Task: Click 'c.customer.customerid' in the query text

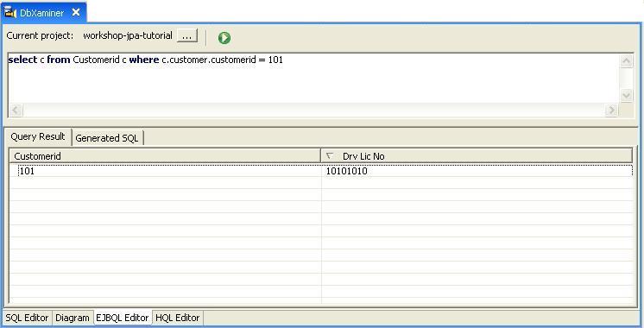Action: tap(209, 60)
